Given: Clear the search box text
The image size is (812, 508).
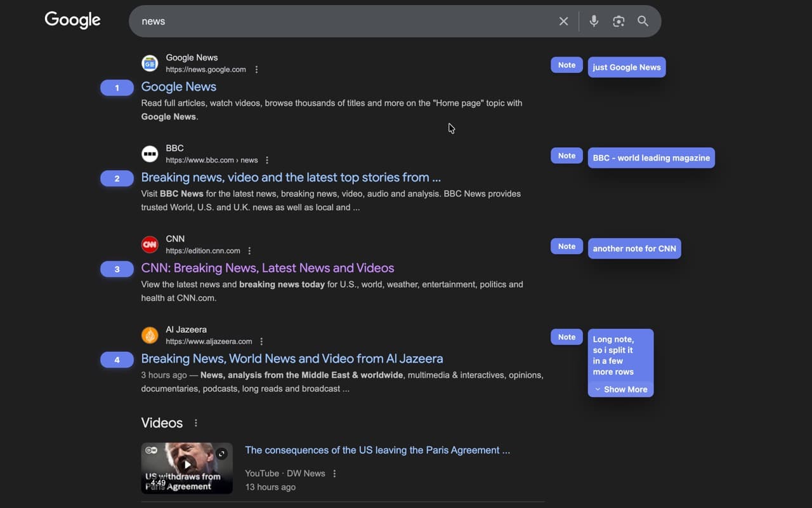Looking at the screenshot, I should click(x=563, y=21).
